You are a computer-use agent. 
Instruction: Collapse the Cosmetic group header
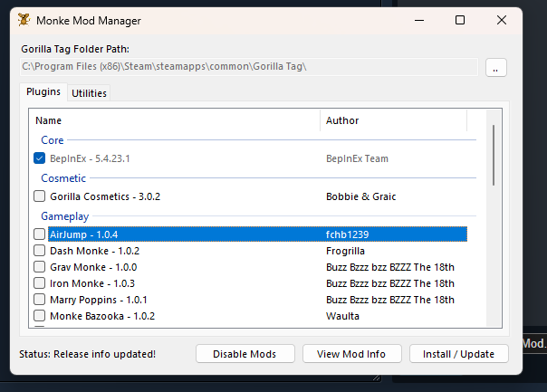point(63,178)
